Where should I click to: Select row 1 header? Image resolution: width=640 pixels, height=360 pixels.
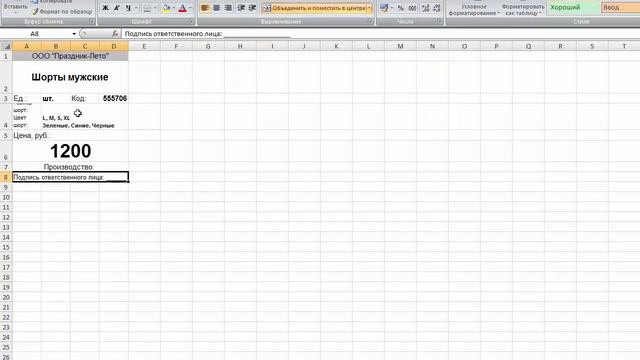coord(6,56)
